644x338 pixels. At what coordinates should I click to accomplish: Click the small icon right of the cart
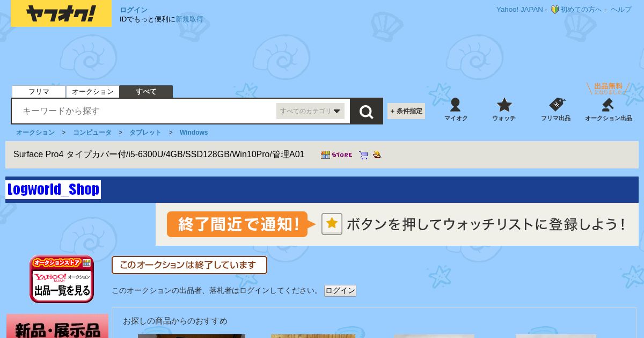coord(377,155)
